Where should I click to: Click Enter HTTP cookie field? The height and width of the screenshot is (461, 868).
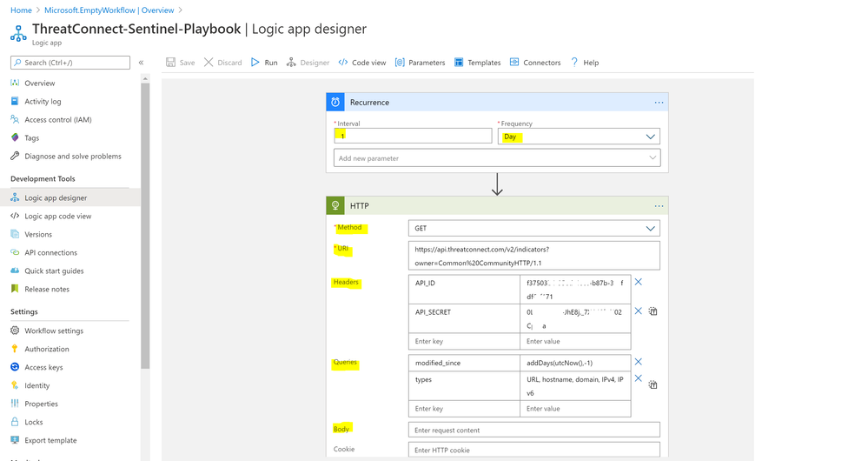click(534, 450)
